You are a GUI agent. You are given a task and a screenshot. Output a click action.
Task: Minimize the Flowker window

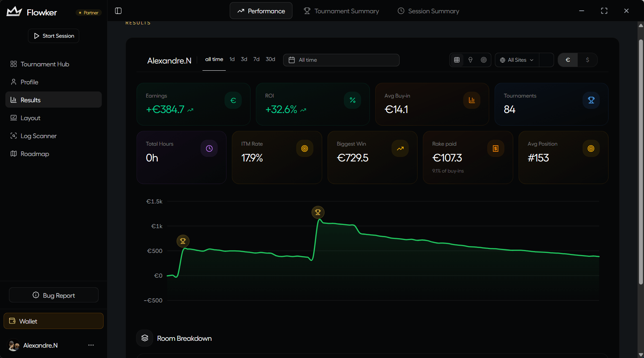click(x=582, y=11)
